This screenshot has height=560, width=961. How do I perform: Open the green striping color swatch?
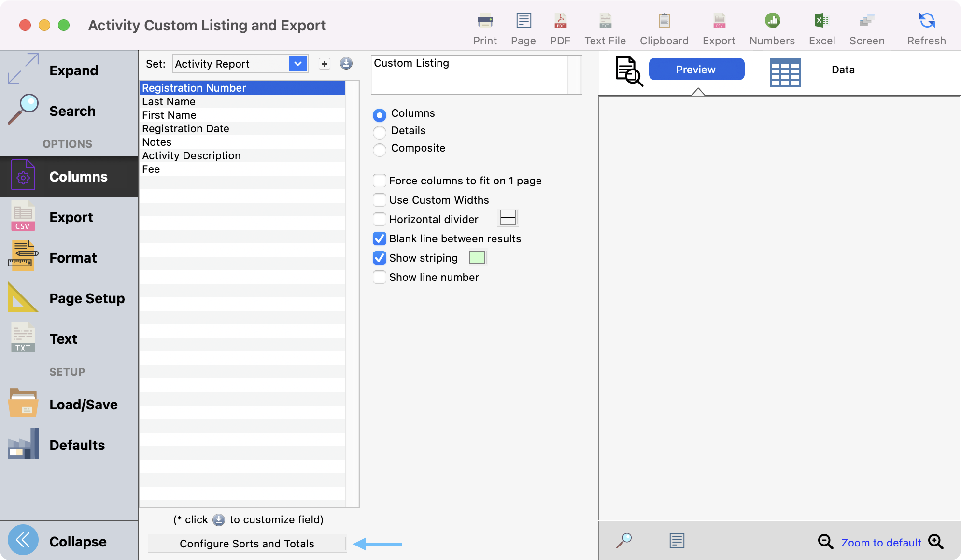pyautogui.click(x=477, y=258)
